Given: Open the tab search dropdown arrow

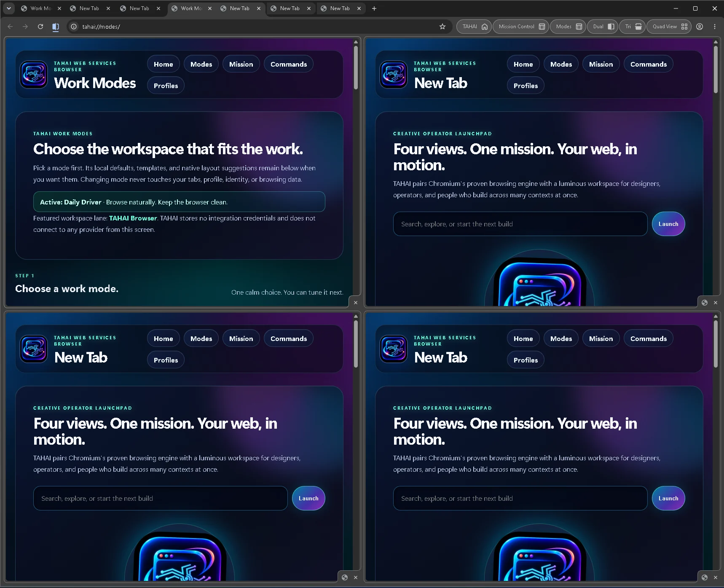Looking at the screenshot, I should click(8, 8).
